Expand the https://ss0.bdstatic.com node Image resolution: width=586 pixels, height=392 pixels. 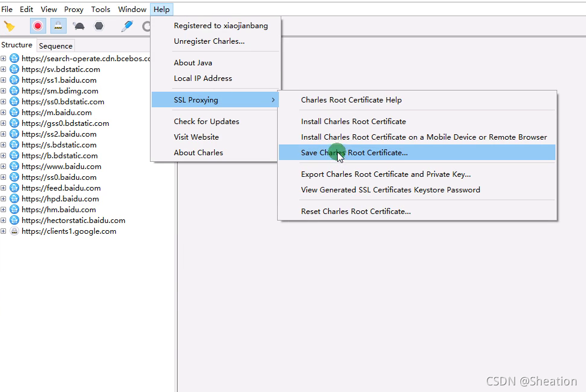(4, 101)
